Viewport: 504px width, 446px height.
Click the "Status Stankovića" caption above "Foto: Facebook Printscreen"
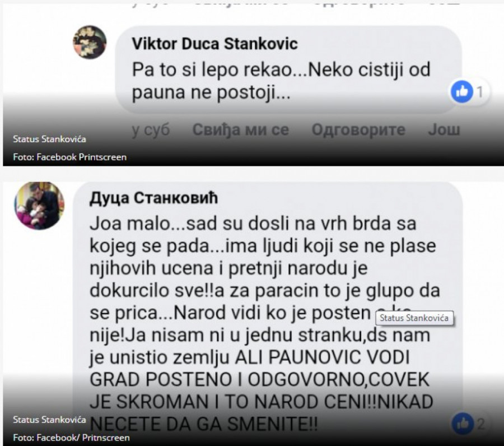[x=49, y=139]
